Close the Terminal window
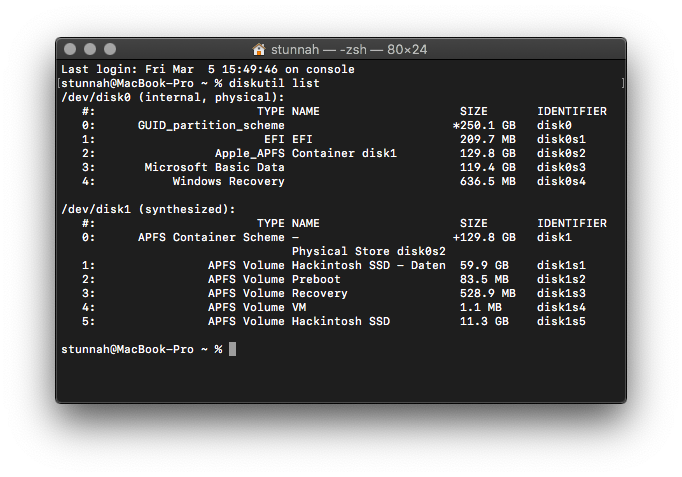Image resolution: width=682 pixels, height=477 pixels. 70,49
